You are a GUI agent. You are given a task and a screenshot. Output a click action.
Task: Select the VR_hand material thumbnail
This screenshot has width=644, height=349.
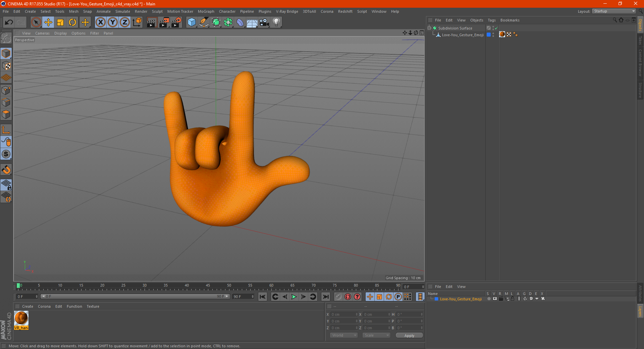coord(21,320)
